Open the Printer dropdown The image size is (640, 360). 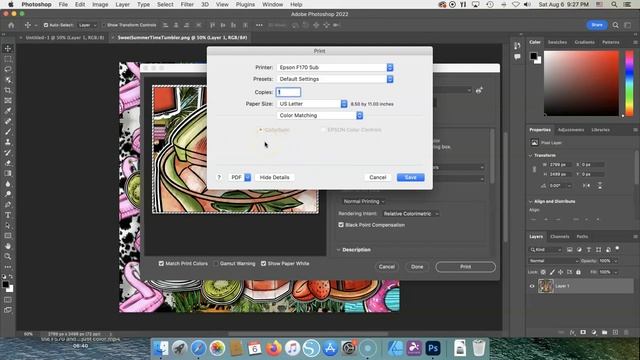point(335,67)
